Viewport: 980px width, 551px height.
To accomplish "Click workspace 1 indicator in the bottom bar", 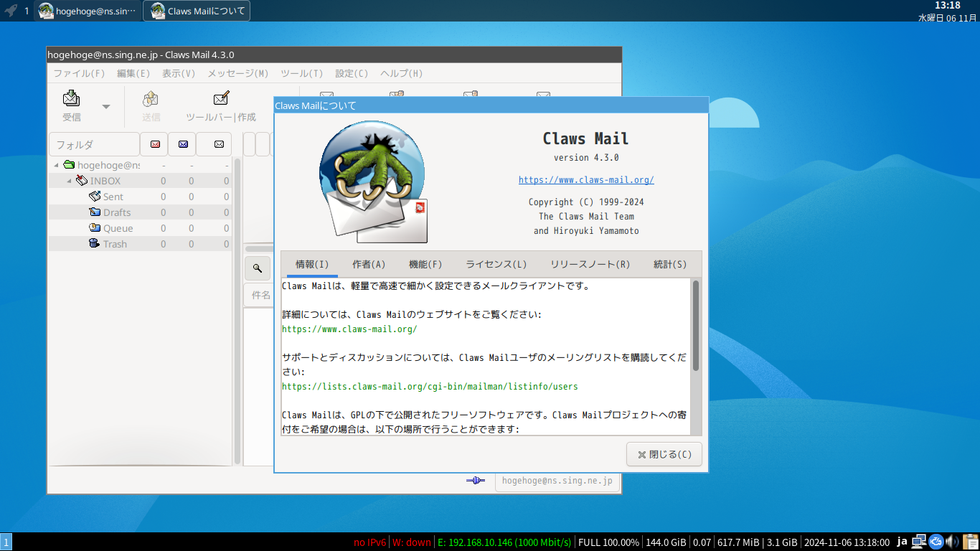I will (6, 542).
